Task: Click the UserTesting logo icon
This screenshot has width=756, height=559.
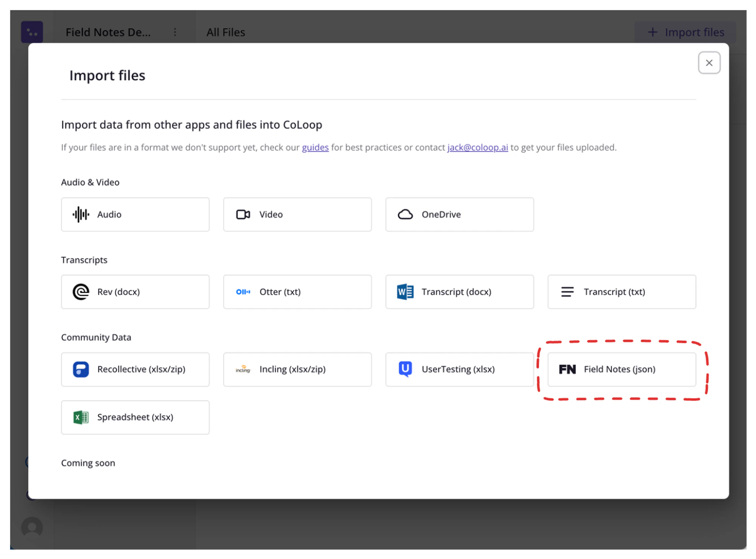Action: tap(405, 369)
